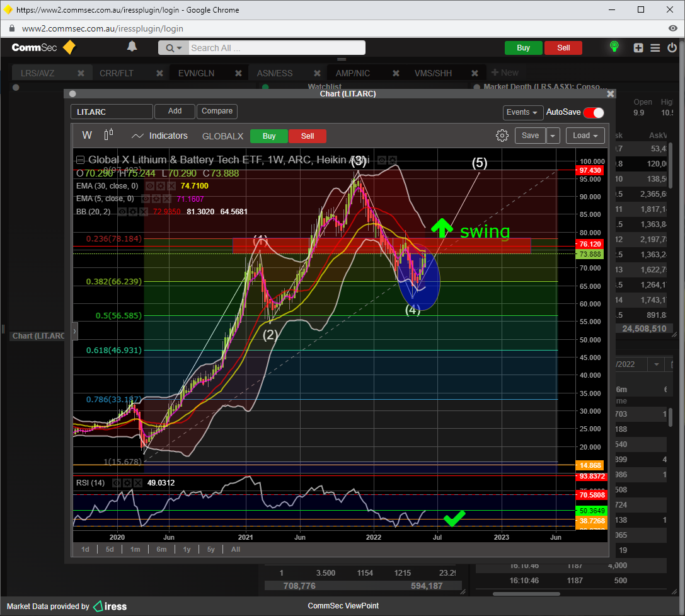Switch to the EVN/GLN workspace tab
Image resolution: width=685 pixels, height=616 pixels.
196,73
